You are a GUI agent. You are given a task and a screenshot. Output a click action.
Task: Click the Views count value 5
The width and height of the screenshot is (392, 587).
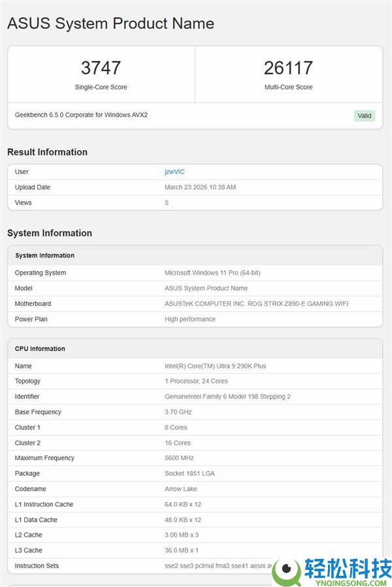point(167,203)
